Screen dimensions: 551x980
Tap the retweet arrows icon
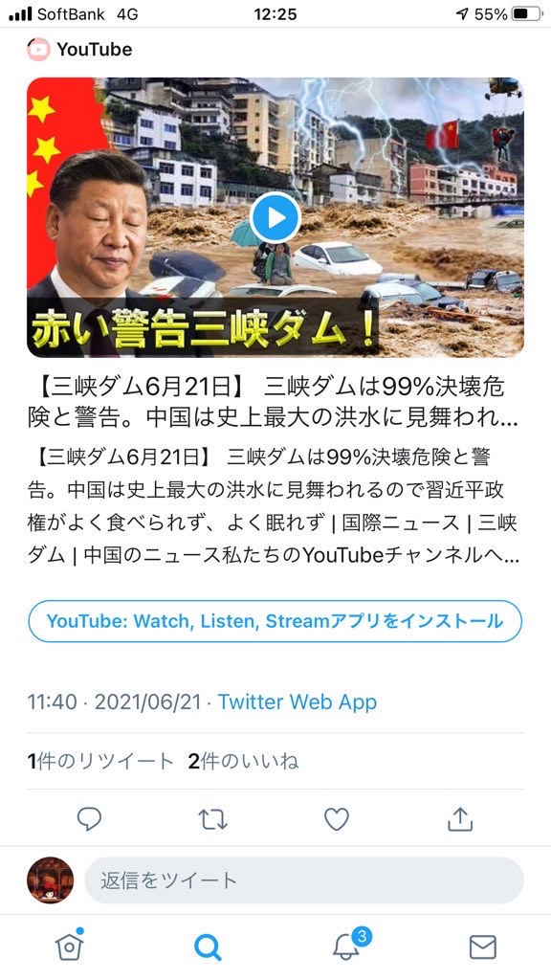[x=213, y=819]
